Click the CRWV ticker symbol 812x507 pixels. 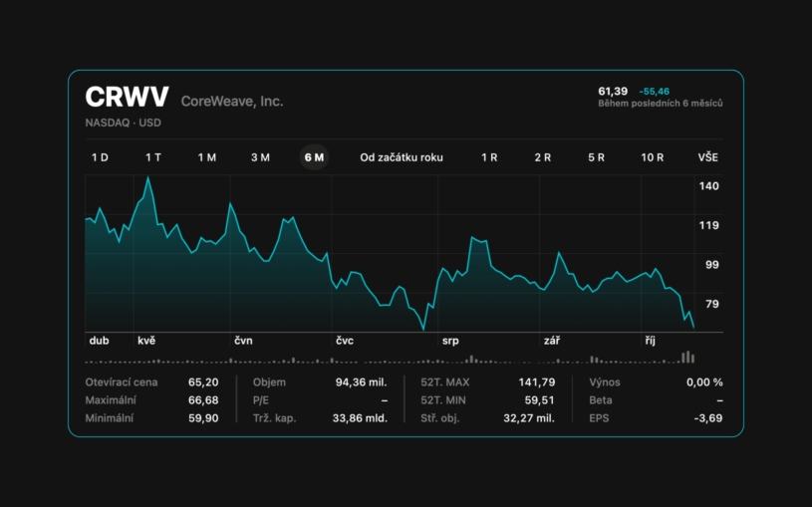tap(127, 97)
